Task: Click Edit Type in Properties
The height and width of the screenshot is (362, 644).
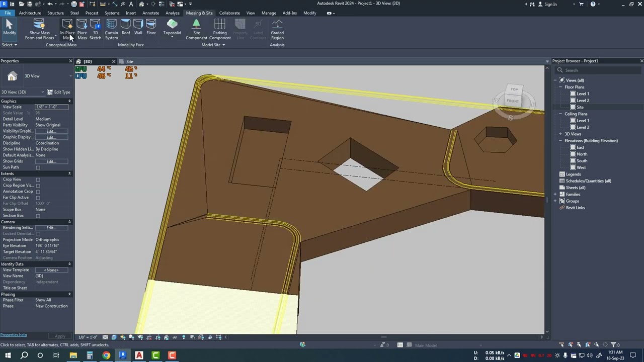Action: 59,92
